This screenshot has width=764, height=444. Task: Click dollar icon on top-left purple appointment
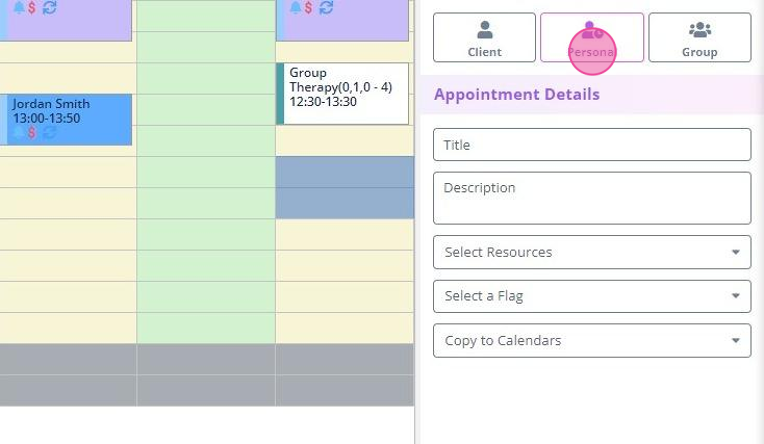[x=32, y=8]
